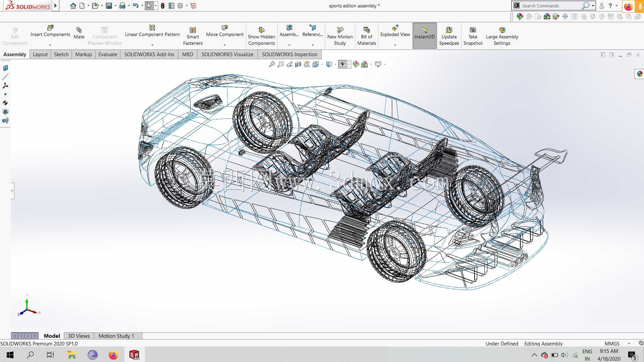Open the Options gear icon

click(180, 6)
